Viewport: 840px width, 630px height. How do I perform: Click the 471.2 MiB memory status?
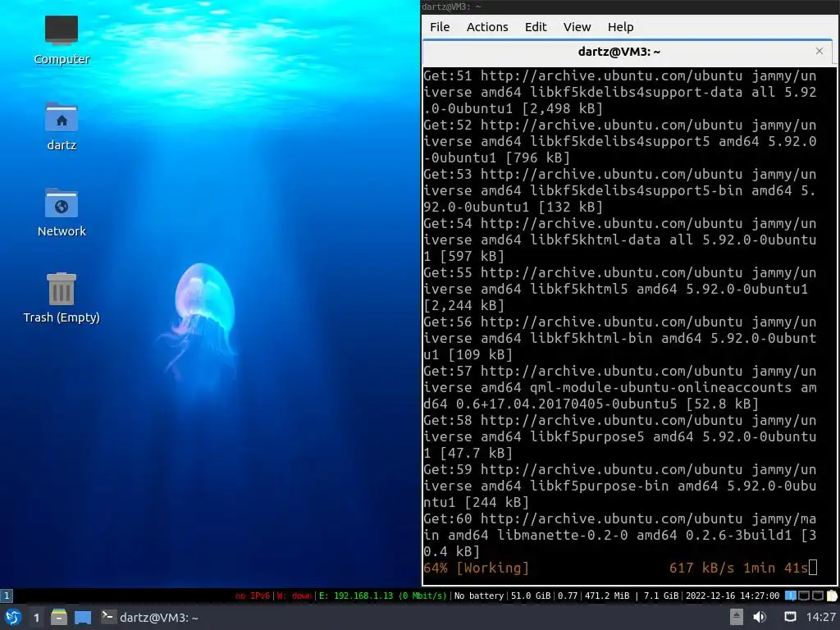pos(607,596)
